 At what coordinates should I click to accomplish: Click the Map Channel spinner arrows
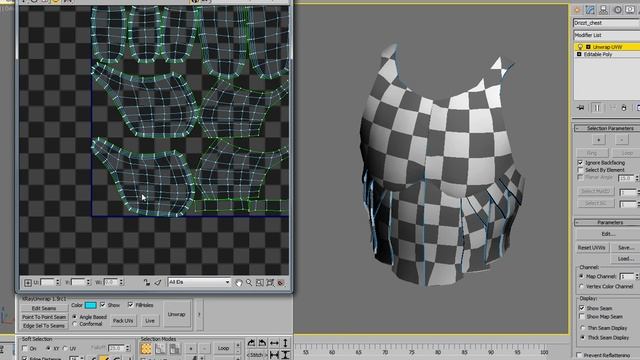point(638,276)
